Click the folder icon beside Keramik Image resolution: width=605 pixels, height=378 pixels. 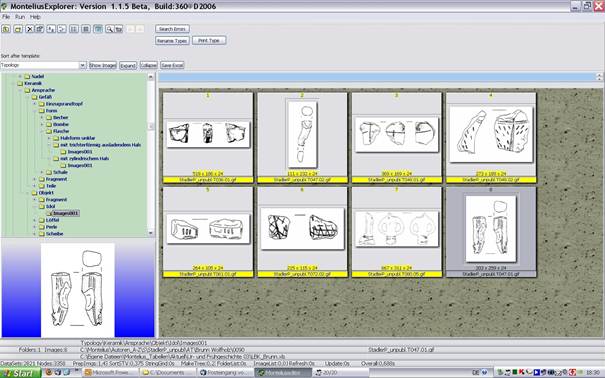tap(20, 83)
